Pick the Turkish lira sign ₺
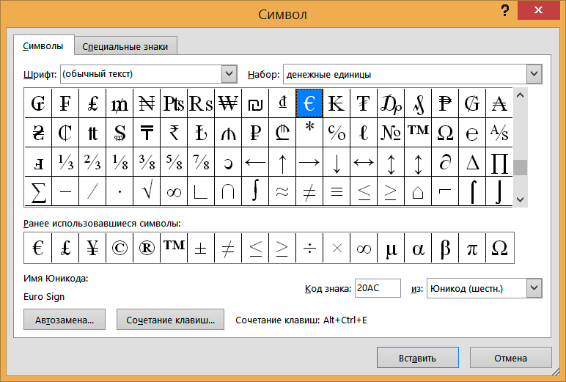The image size is (566, 382). coord(201,133)
